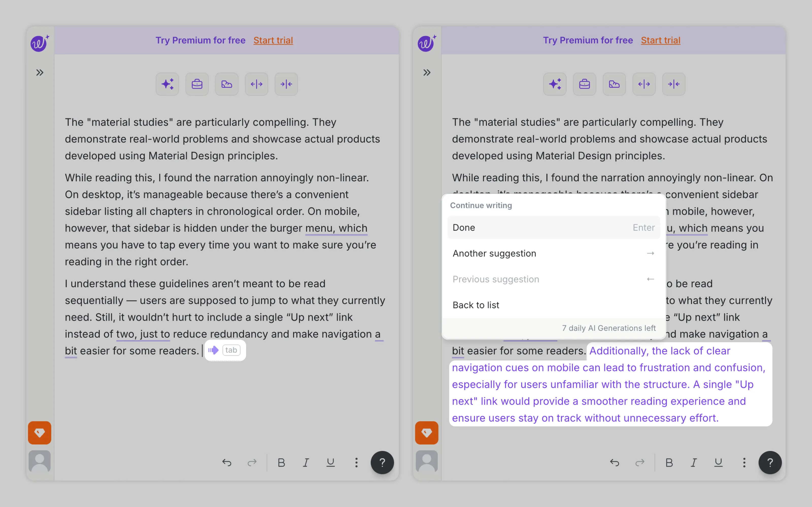Click Back to list option
This screenshot has height=507, width=812.
[x=476, y=305]
